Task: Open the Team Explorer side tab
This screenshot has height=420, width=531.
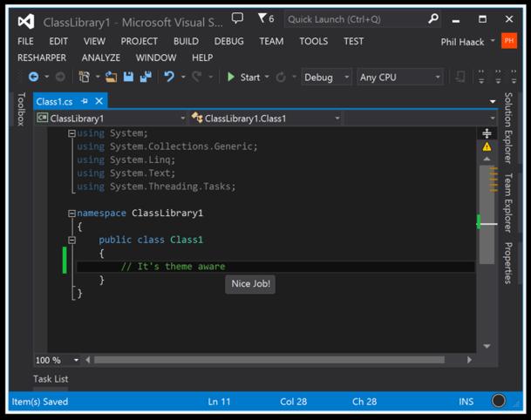Action: [508, 203]
